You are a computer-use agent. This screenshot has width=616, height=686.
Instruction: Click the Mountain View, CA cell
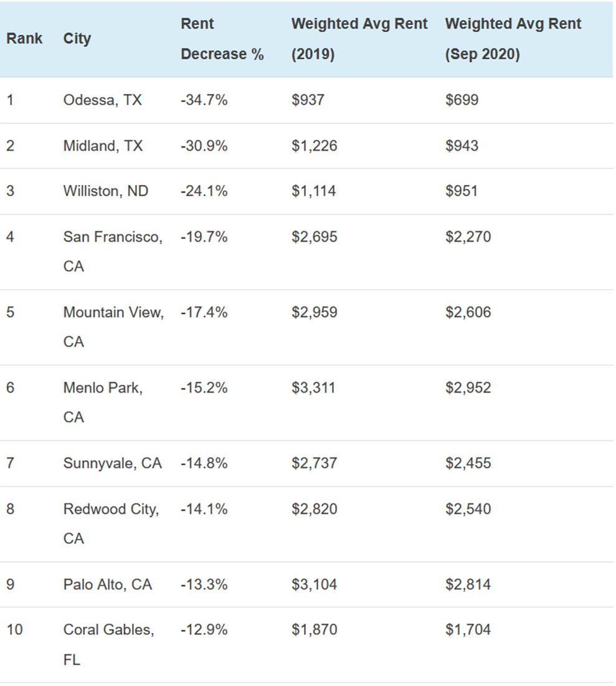coord(113,326)
